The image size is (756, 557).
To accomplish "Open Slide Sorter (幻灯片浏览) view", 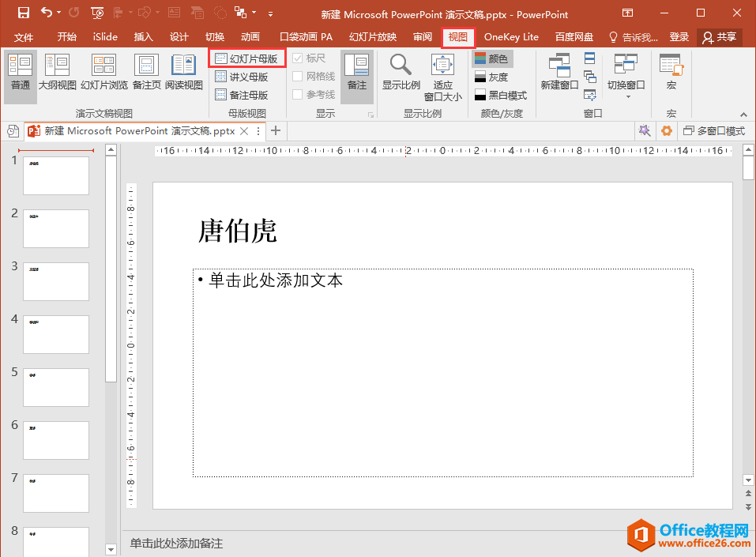I will [103, 72].
